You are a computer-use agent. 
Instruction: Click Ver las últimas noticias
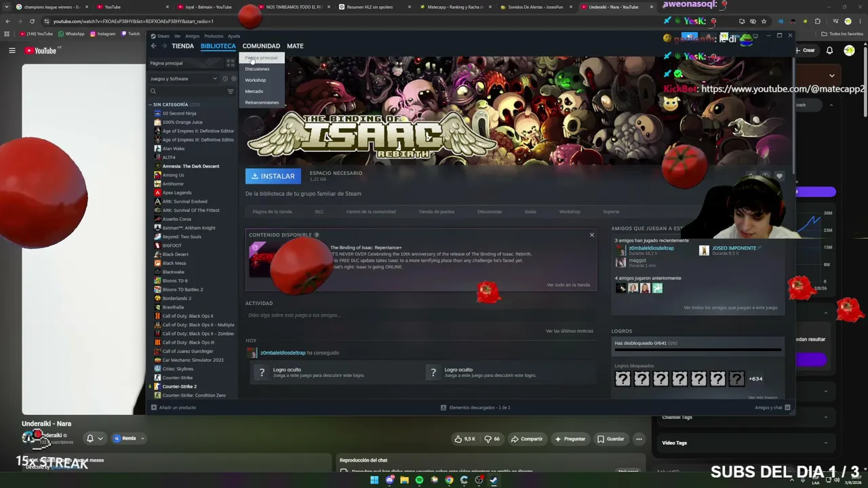(x=569, y=331)
